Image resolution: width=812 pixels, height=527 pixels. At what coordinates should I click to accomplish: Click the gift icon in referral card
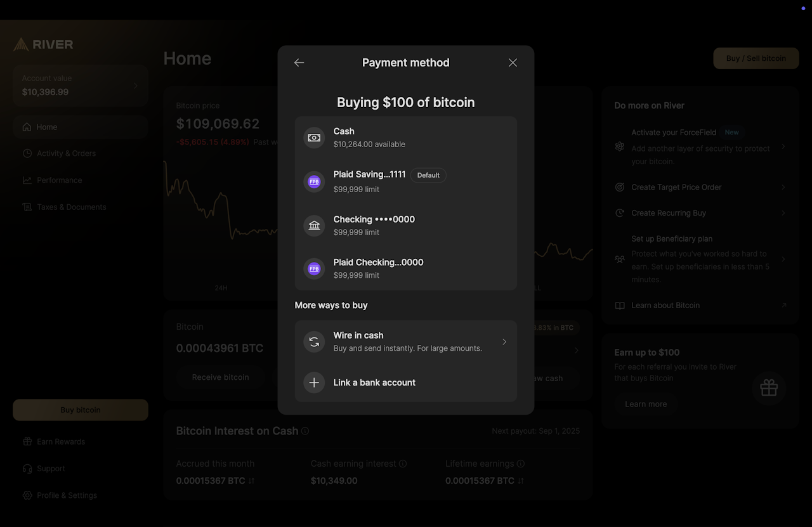[x=769, y=387]
